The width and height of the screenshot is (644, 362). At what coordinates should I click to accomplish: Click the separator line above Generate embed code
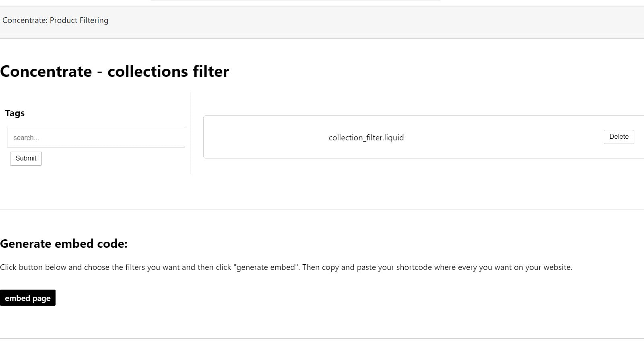(x=322, y=210)
